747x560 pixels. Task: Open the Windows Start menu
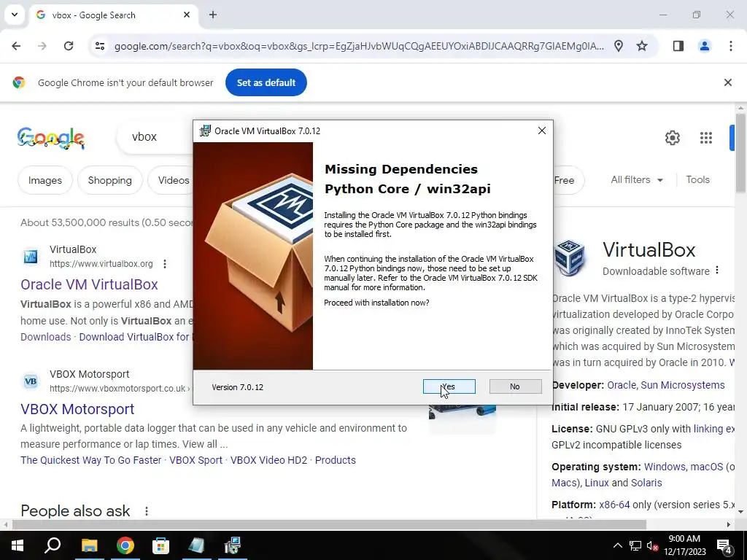18,545
